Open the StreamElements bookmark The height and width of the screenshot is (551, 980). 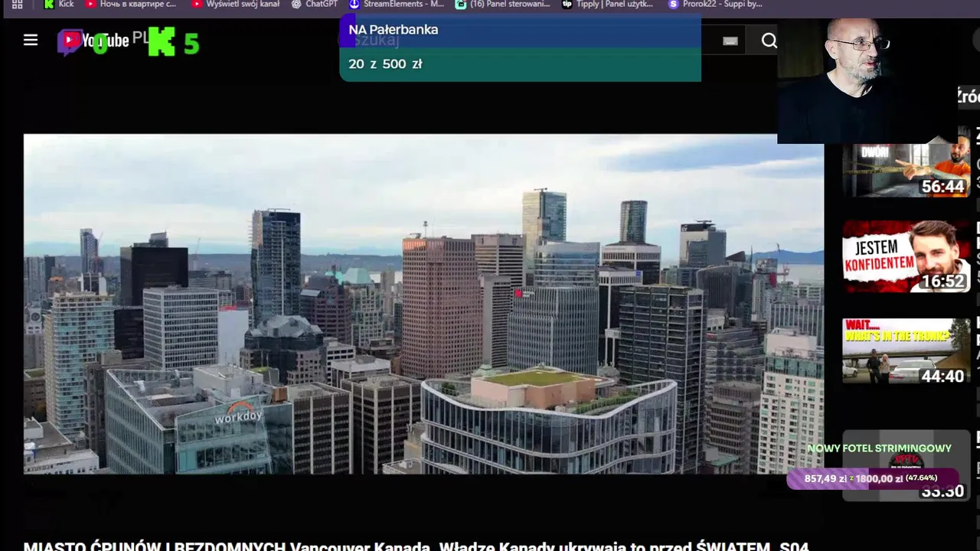(x=397, y=5)
